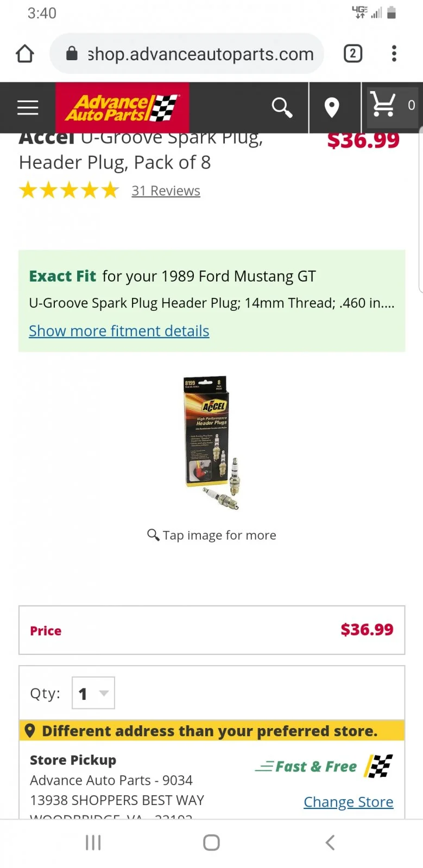Go to the browser home page

tap(25, 54)
